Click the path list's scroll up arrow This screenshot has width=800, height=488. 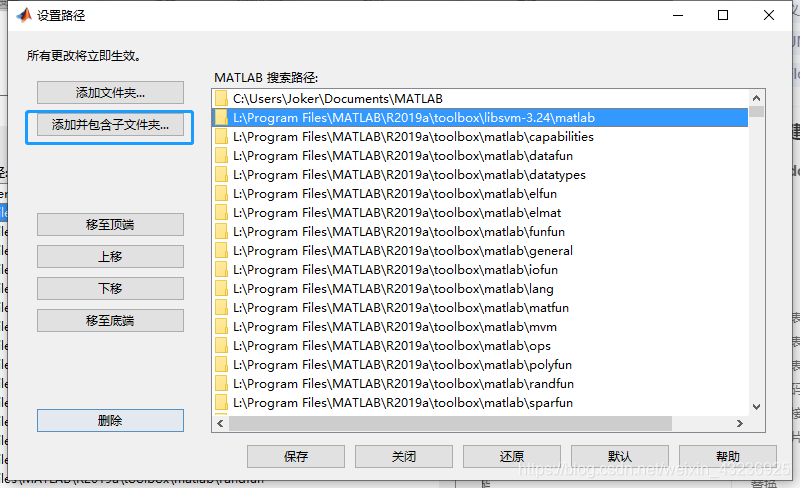(757, 98)
